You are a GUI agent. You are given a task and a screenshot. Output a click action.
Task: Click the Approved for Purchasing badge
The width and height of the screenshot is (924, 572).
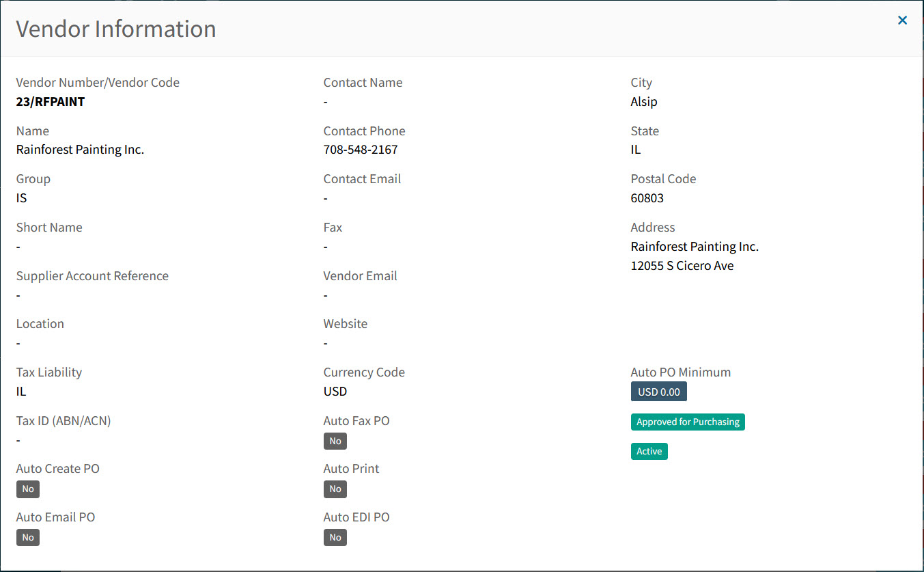point(688,422)
